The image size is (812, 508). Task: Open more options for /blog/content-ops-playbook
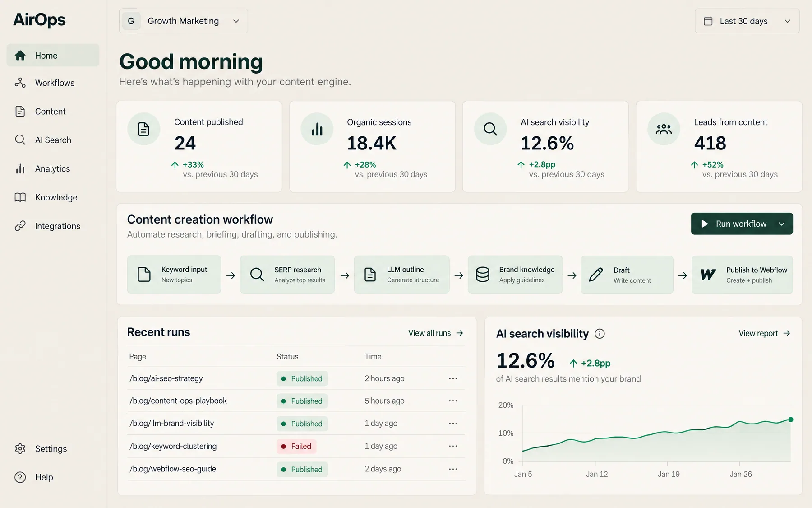click(453, 401)
